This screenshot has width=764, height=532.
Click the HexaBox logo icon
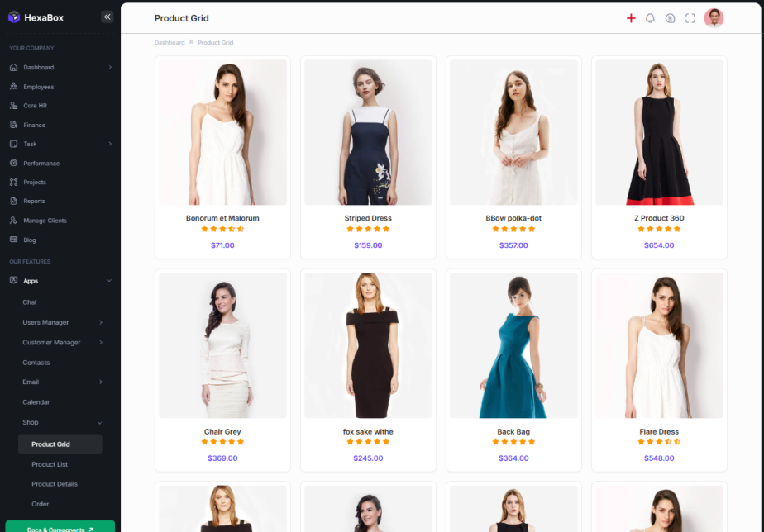point(14,17)
